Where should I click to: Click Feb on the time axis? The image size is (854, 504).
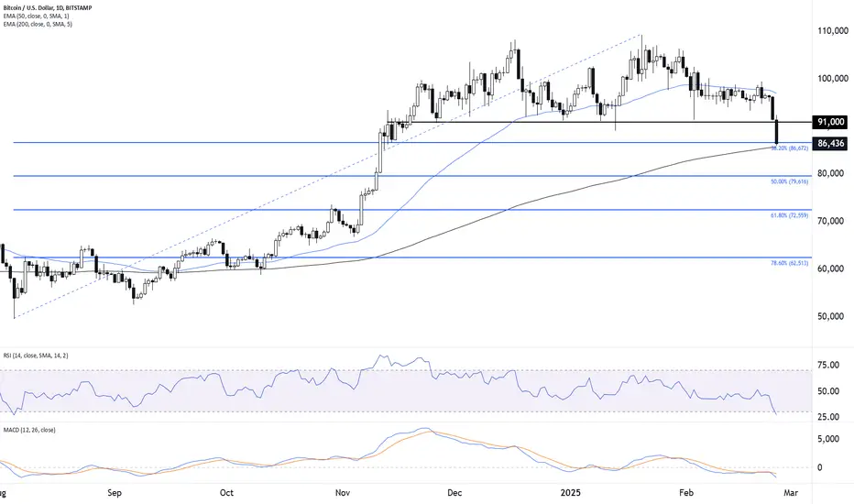click(x=686, y=493)
